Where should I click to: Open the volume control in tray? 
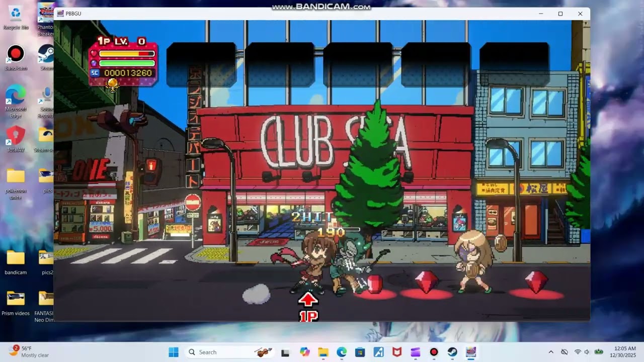[587, 352]
